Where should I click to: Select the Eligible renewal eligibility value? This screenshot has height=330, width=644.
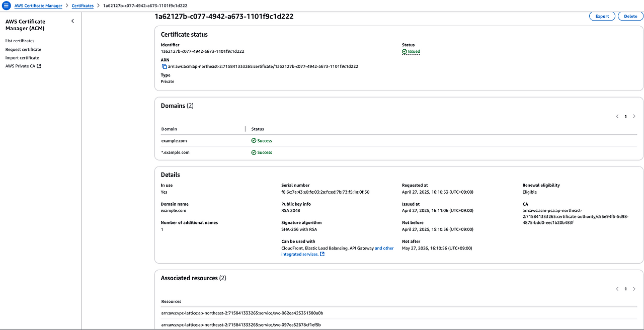[530, 192]
